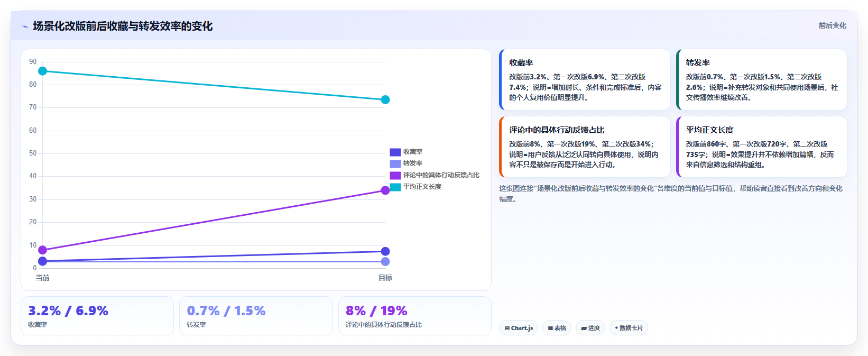This screenshot has height=356, width=868.
Task: Select the 平均正文长度 card mentioning 改版前860字
Action: 761,147
